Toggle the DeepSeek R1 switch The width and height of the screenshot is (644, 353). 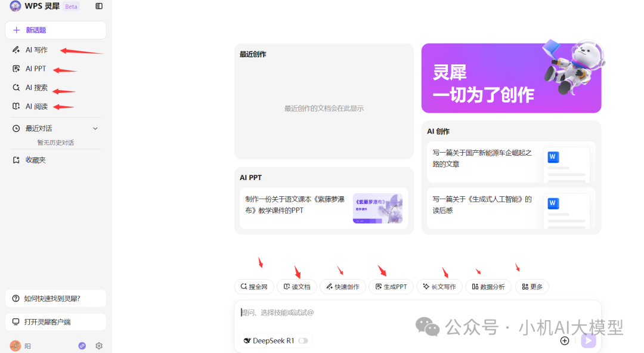tap(303, 340)
